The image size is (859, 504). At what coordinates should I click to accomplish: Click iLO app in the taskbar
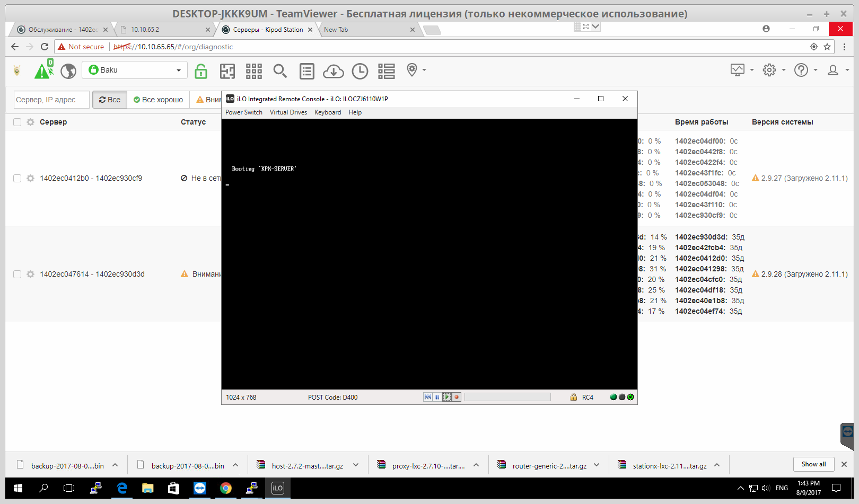277,488
